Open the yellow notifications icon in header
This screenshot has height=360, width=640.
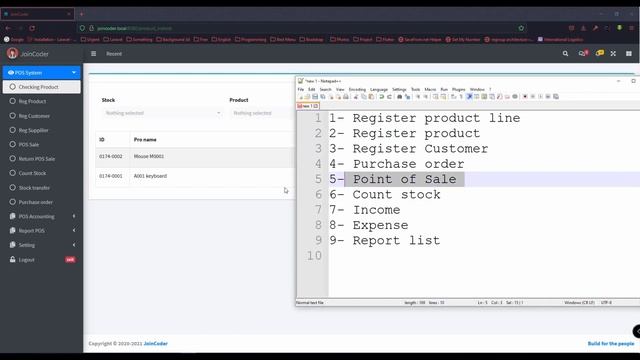(x=599, y=53)
